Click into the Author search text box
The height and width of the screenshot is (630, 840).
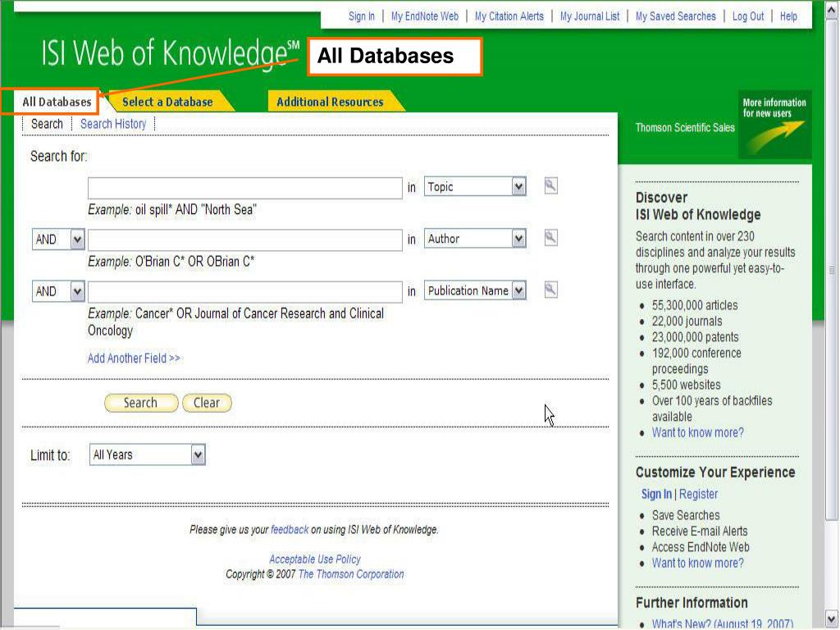tap(244, 240)
